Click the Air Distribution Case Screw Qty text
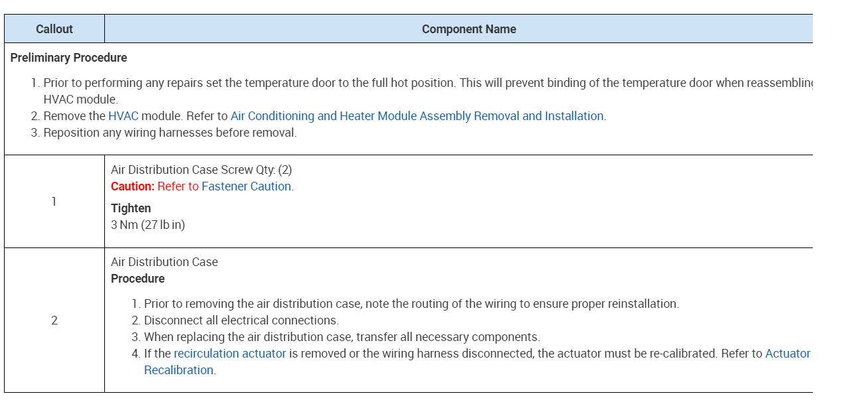The height and width of the screenshot is (414, 868). tap(201, 170)
